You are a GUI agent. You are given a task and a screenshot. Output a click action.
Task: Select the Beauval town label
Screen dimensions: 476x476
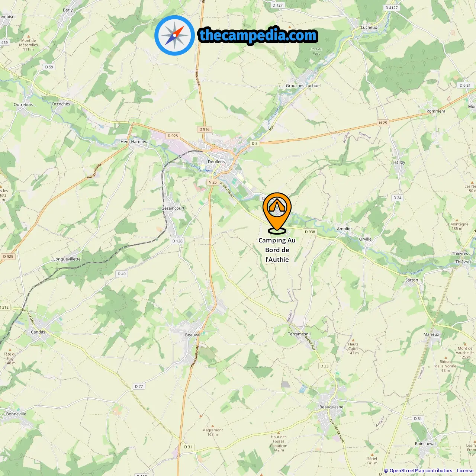193,335
